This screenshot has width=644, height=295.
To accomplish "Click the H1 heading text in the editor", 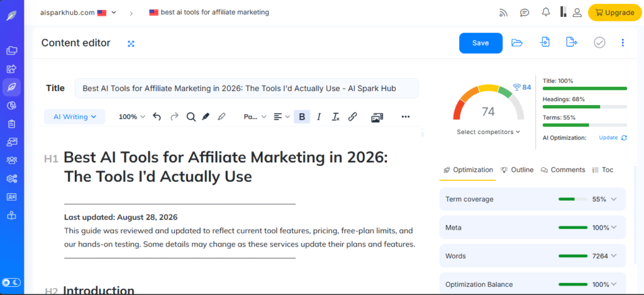I will tap(226, 167).
